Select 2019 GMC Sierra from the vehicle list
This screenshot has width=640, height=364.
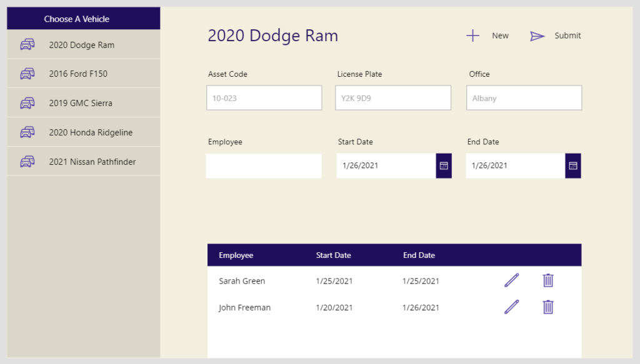[x=83, y=102]
